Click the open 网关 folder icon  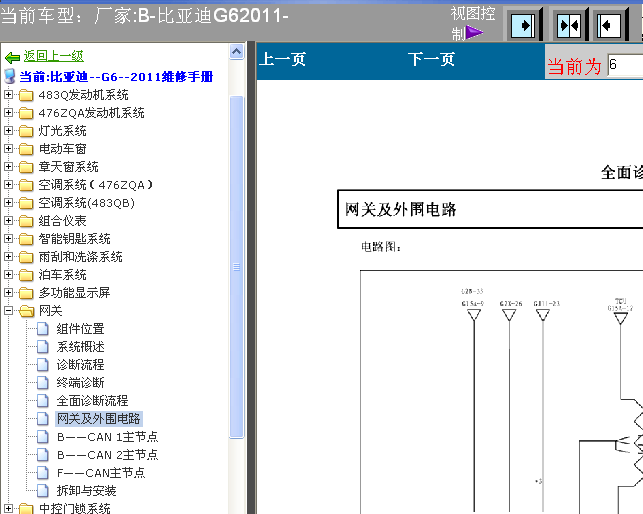tap(27, 311)
